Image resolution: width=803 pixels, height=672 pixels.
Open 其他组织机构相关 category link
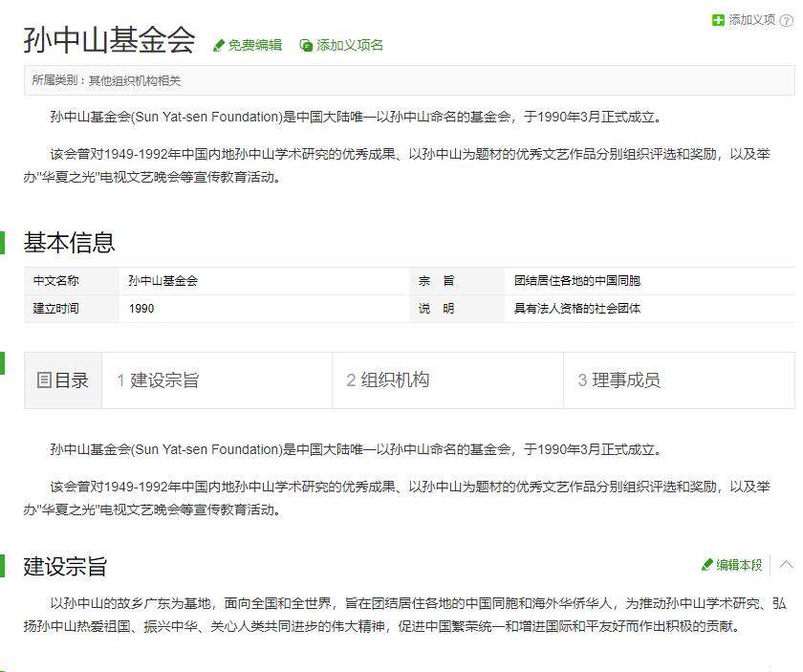[135, 80]
